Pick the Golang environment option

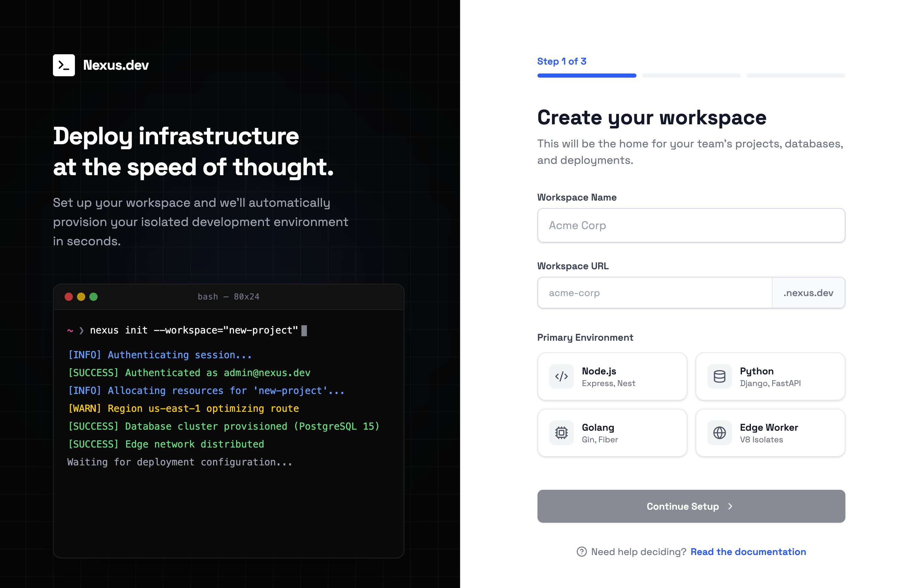point(612,433)
